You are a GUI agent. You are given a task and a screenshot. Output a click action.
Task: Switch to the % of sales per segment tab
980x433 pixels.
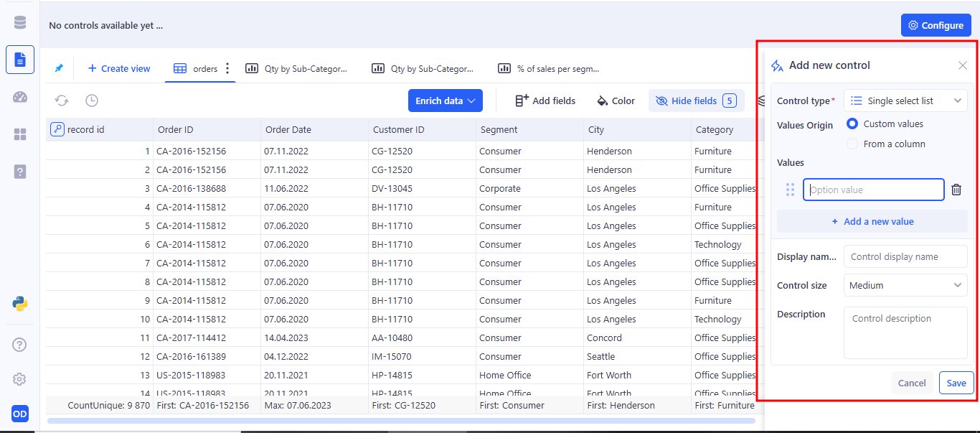pos(550,69)
